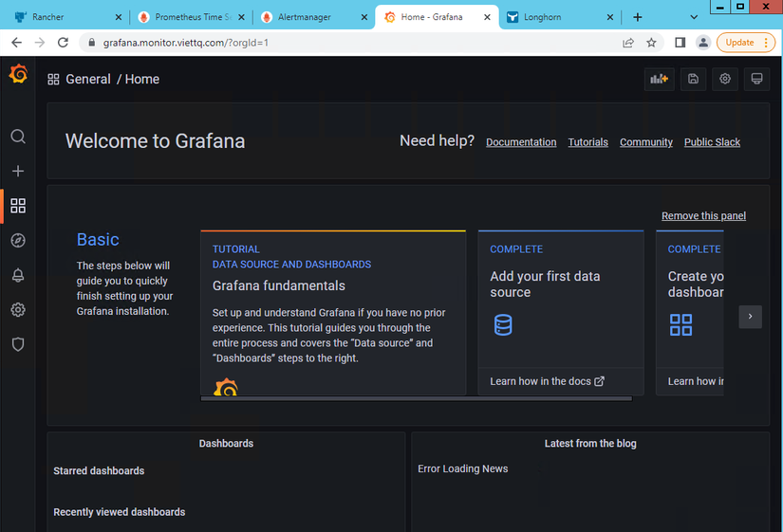Click the Save dashboard disk icon
The image size is (783, 532).
tap(693, 79)
